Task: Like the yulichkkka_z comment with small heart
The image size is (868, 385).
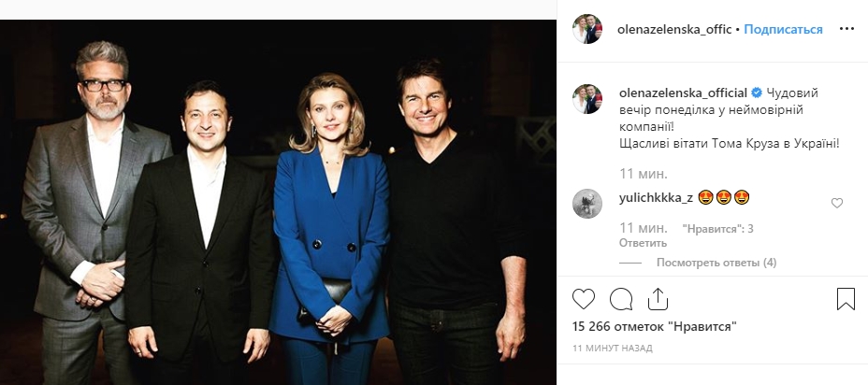Action: click(837, 203)
